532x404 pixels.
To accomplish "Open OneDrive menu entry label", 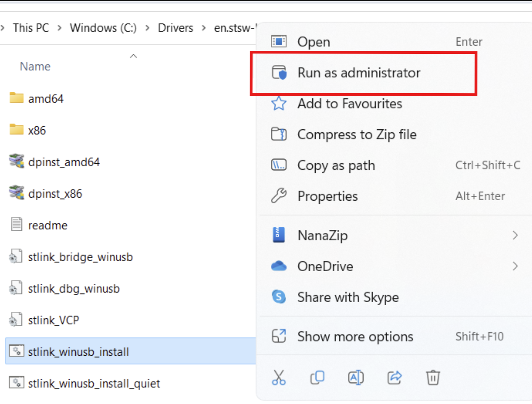I will point(325,266).
